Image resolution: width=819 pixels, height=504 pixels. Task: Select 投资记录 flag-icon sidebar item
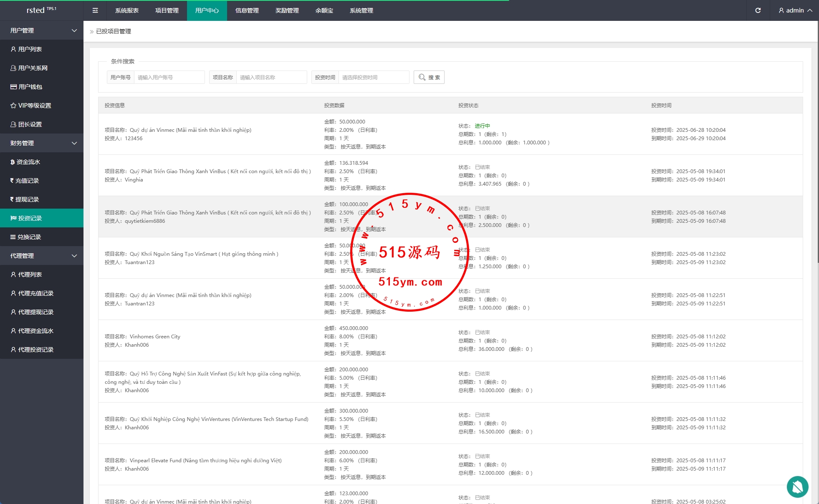[x=30, y=218]
